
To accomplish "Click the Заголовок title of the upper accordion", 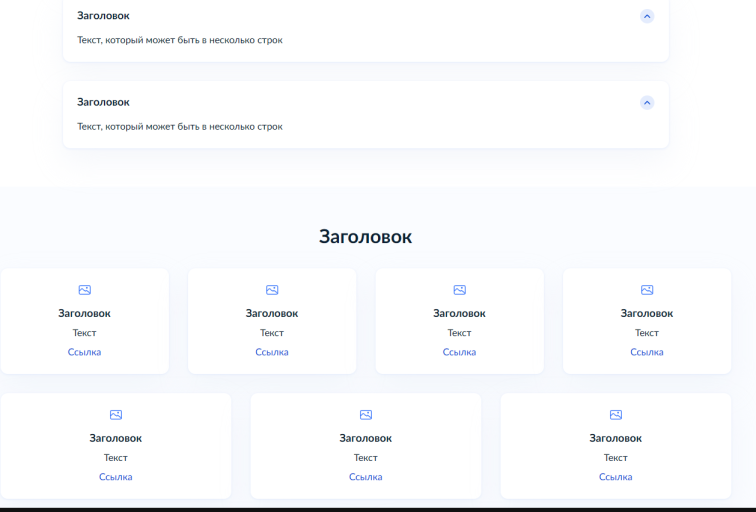I will (103, 16).
